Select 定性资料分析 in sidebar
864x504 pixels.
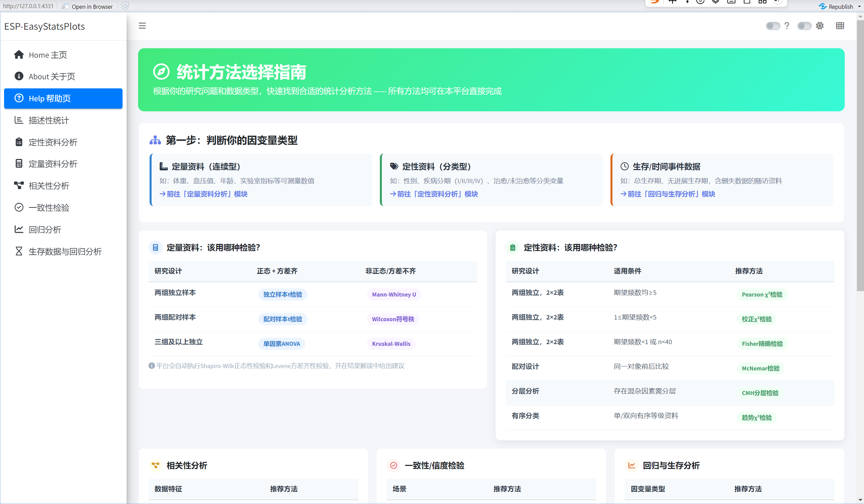click(x=53, y=142)
